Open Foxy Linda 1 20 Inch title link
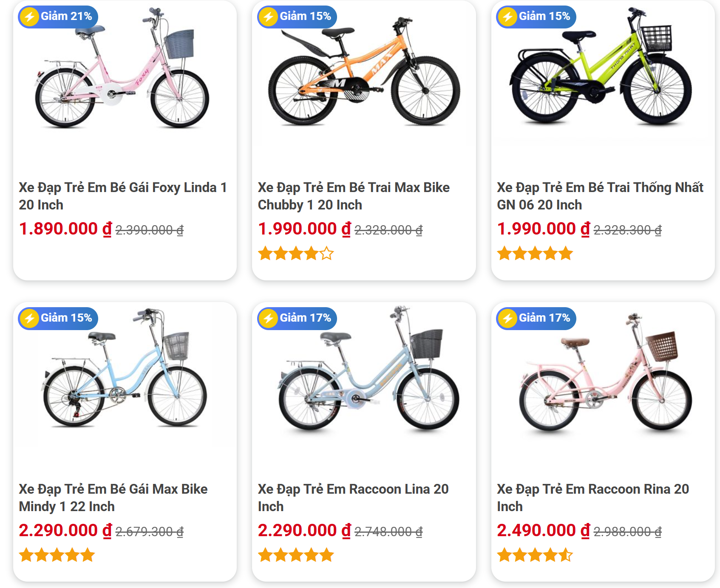Image resolution: width=720 pixels, height=588 pixels. [x=122, y=196]
